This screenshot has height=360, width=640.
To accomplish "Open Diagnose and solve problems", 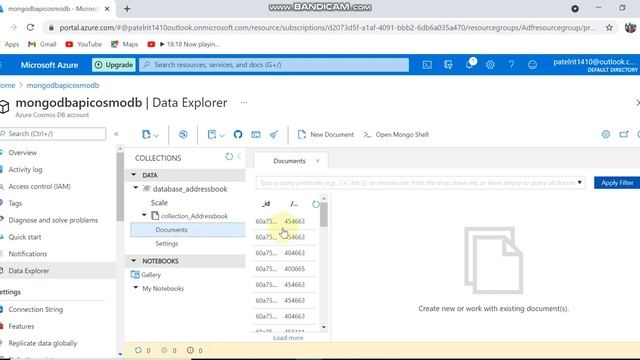I will coord(53,220).
